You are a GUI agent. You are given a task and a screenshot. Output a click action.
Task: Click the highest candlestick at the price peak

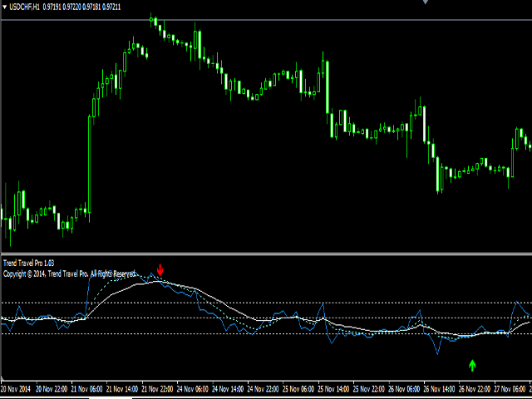[153, 21]
